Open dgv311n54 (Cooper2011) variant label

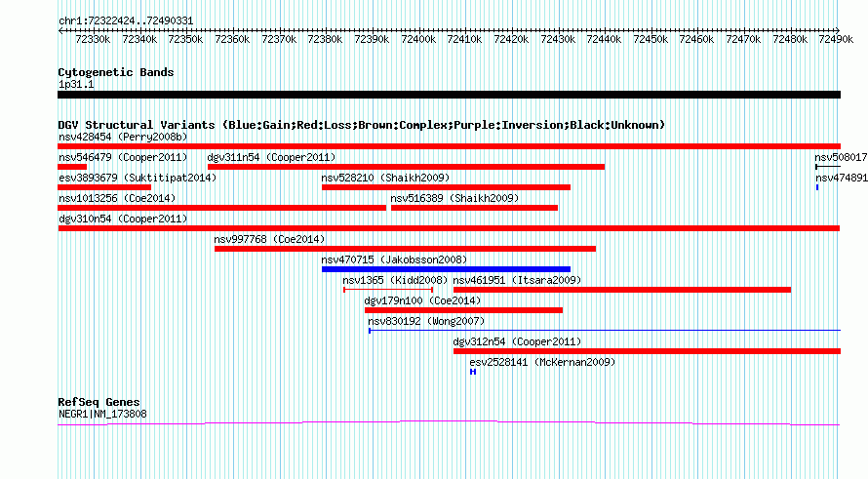coord(271,157)
